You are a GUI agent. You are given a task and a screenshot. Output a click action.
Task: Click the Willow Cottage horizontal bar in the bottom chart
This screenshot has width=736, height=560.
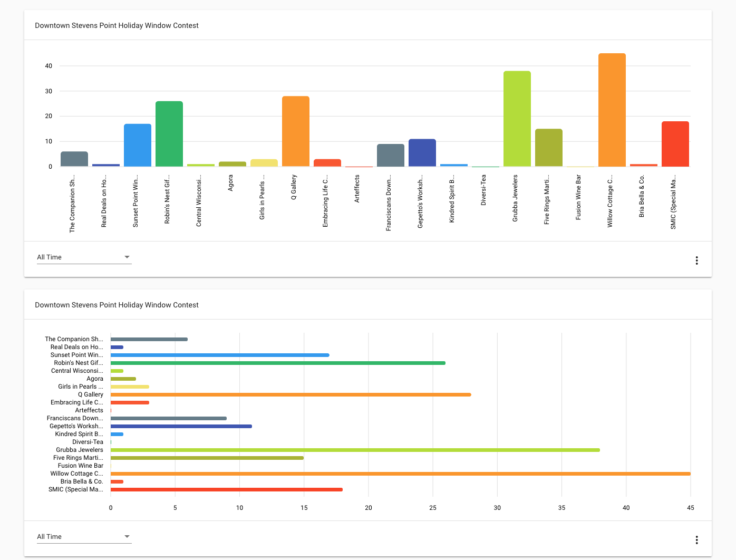pyautogui.click(x=401, y=474)
